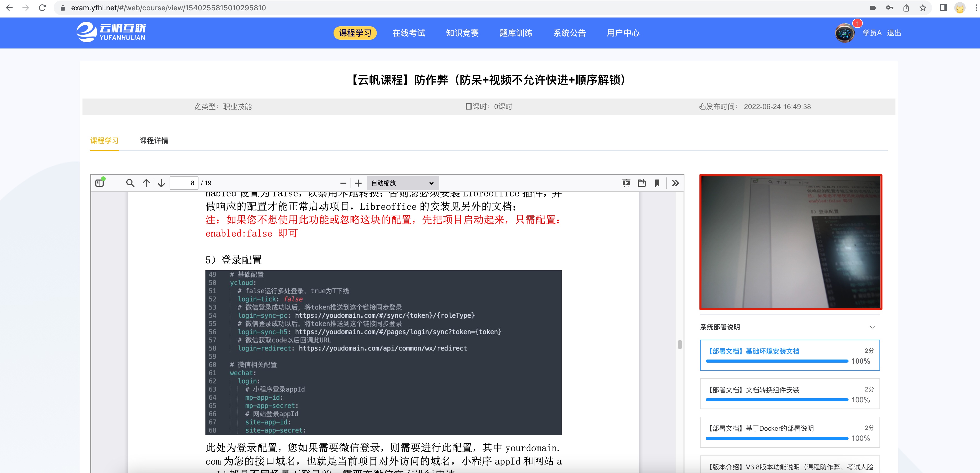Click the 退出 logout link
The width and height of the screenshot is (980, 473).
[894, 33]
